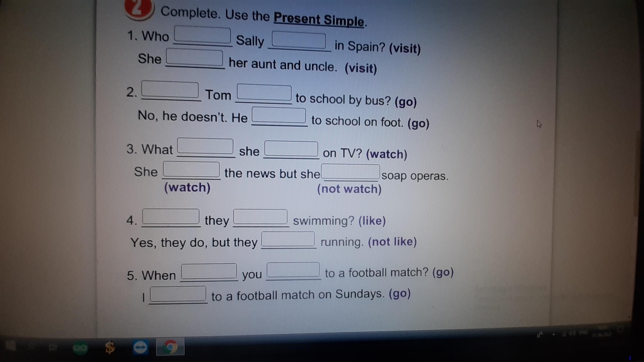Click the blank before 'swimming? (like)'

(260, 217)
